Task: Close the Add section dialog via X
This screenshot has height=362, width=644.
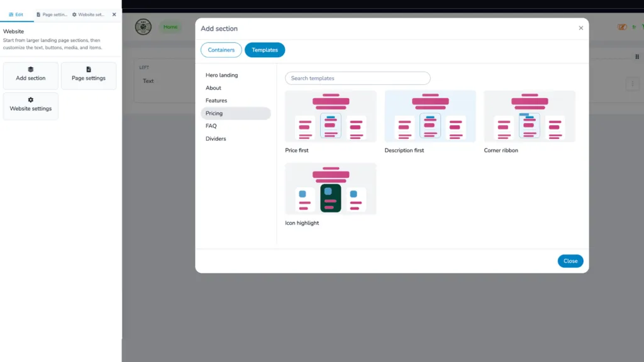Action: (580, 28)
